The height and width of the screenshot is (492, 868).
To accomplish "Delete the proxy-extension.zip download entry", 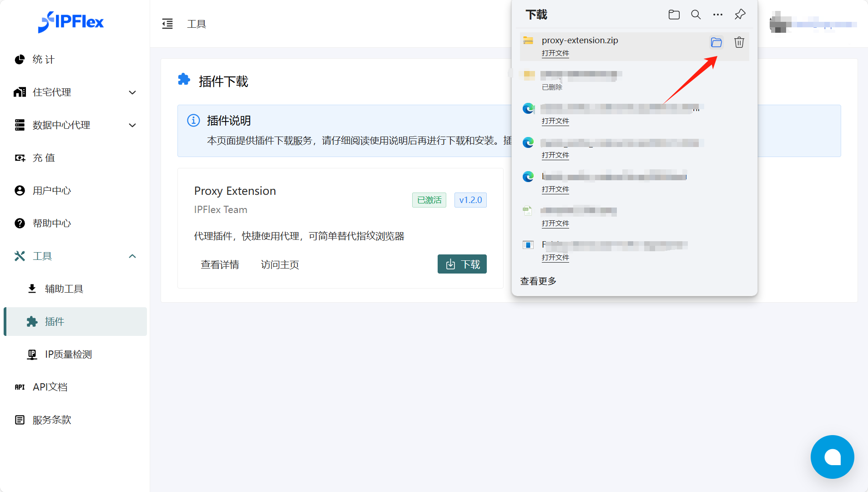I will click(x=739, y=42).
